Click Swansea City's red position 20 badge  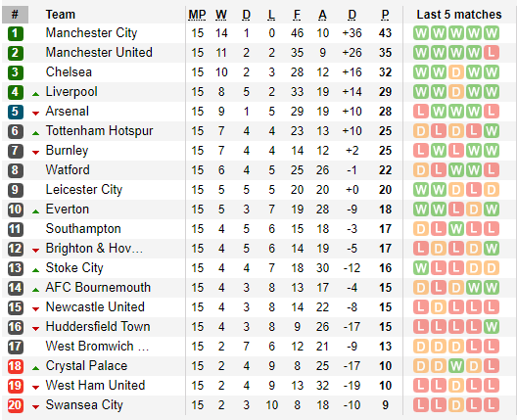[x=15, y=405]
